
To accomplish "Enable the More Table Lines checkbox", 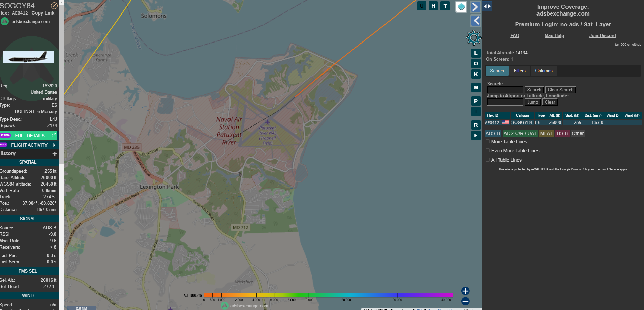I will click(x=488, y=142).
